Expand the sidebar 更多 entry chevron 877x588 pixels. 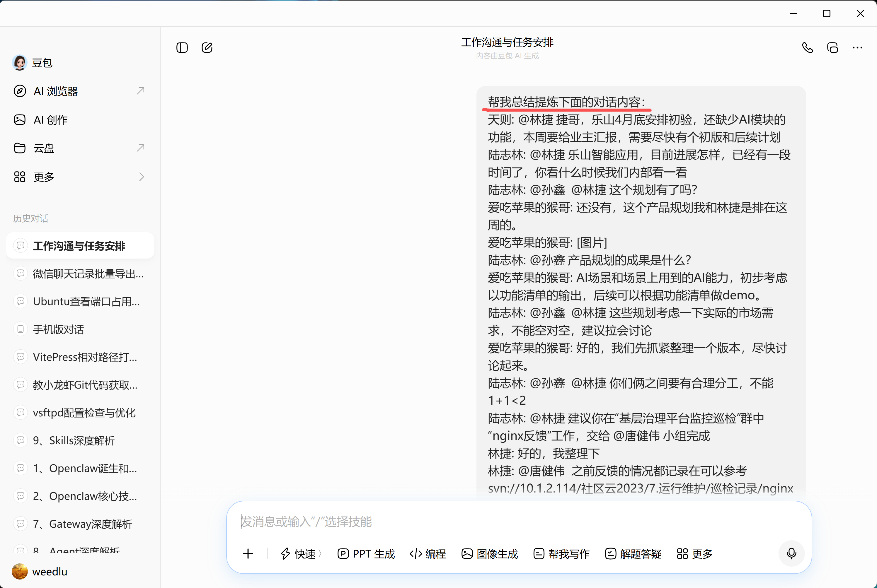point(141,177)
